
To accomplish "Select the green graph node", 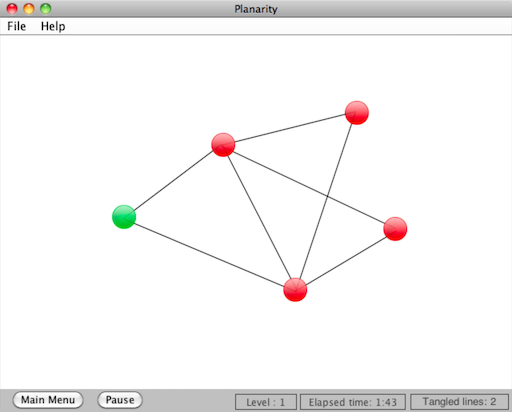I will click(124, 217).
